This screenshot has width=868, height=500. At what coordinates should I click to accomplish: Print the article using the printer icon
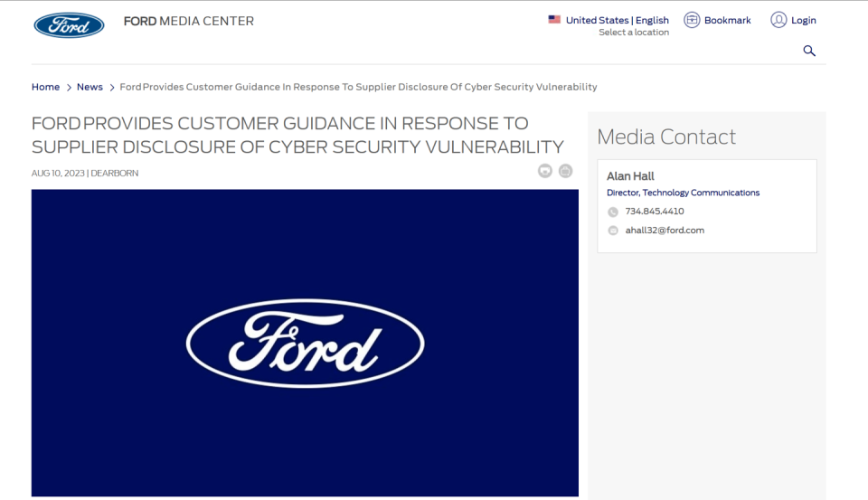[x=545, y=171]
